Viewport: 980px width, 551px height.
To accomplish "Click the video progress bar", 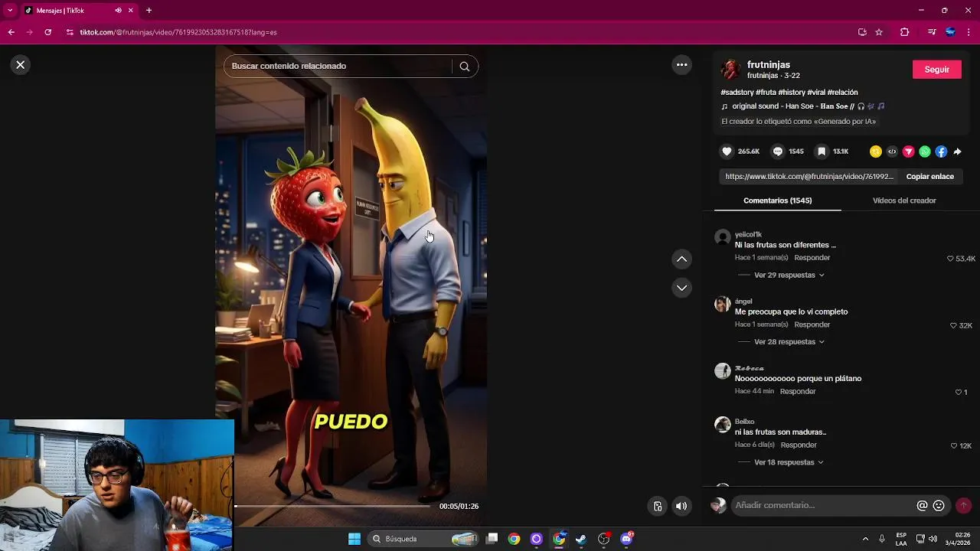I will click(333, 506).
